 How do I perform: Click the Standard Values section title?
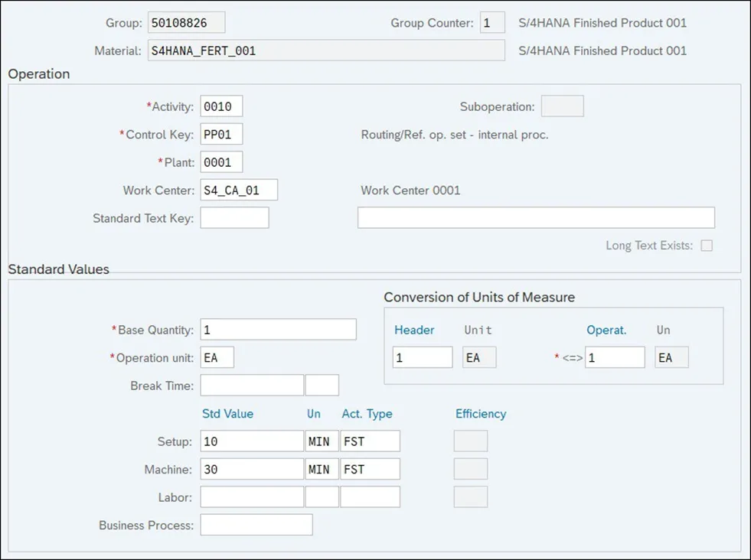[x=58, y=269]
